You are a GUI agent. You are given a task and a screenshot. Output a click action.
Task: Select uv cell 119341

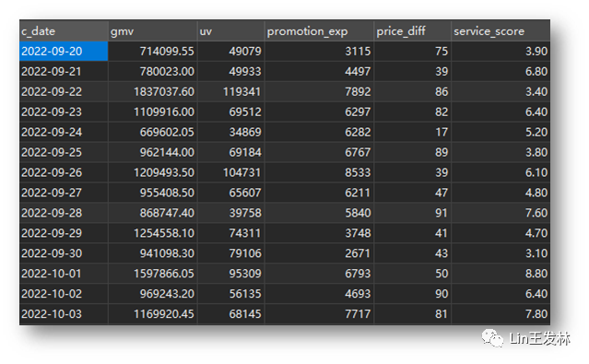coord(231,91)
